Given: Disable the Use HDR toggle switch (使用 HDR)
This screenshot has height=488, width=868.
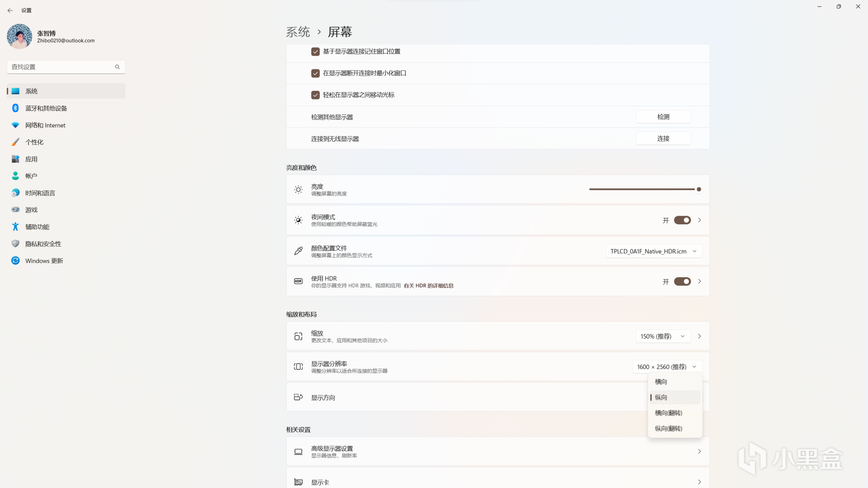Looking at the screenshot, I should (682, 282).
